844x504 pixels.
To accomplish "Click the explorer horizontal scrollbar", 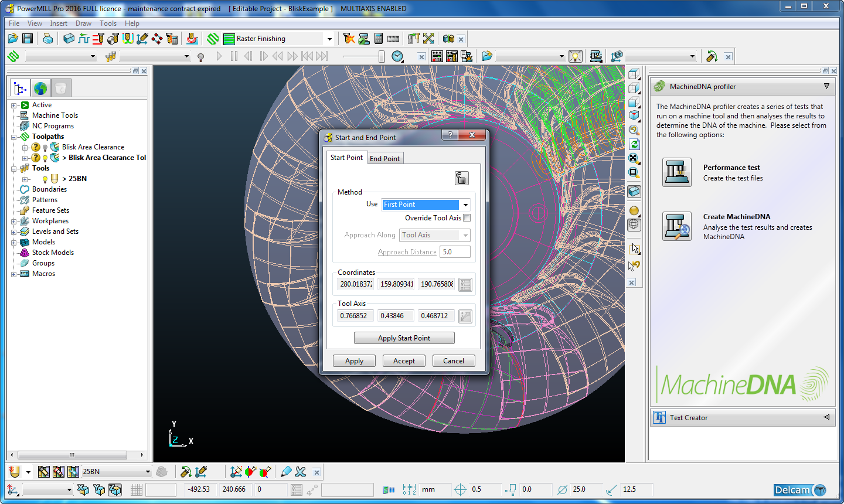I will pos(72,455).
